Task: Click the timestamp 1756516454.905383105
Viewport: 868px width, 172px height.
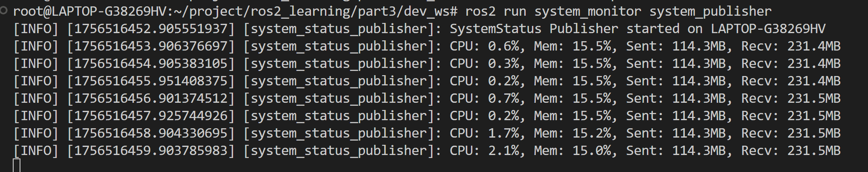Action: pos(151,64)
